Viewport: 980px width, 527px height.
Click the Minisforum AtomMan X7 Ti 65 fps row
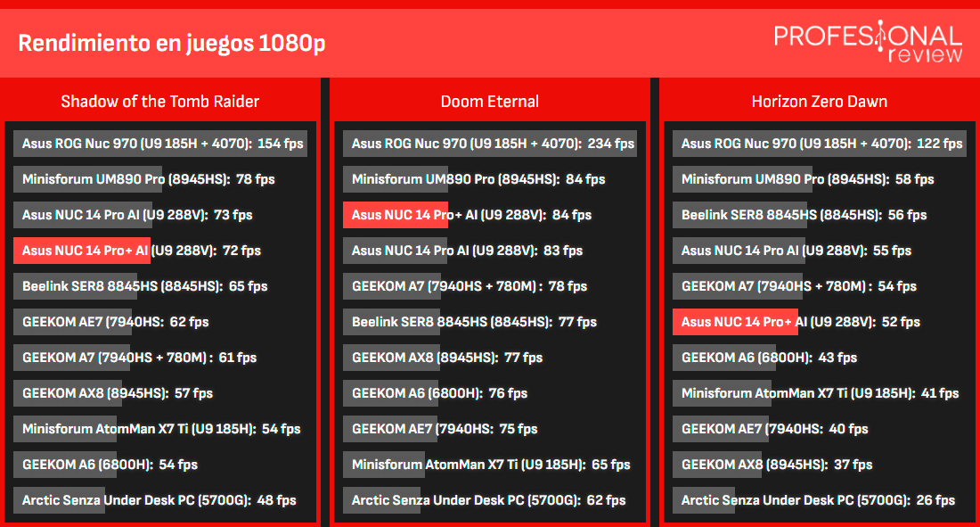(490, 465)
